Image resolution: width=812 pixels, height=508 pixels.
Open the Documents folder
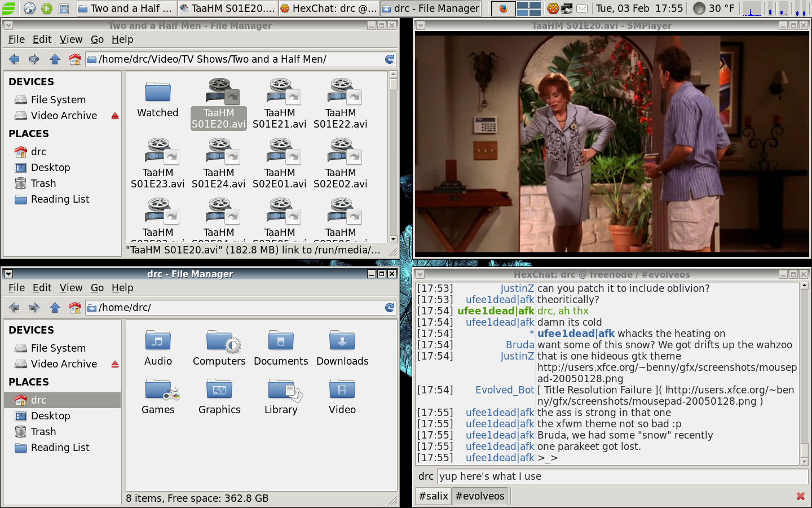coord(281,348)
